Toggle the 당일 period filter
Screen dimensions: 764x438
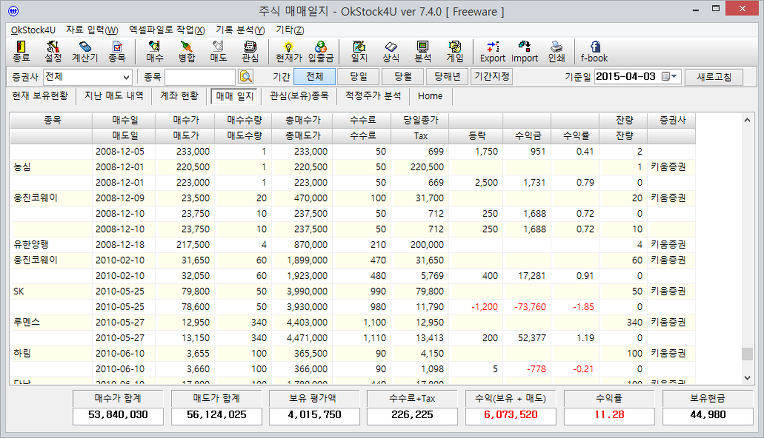click(x=358, y=77)
